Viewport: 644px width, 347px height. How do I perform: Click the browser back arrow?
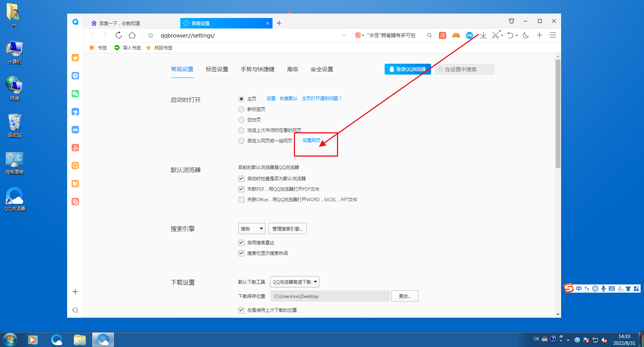[x=92, y=35]
